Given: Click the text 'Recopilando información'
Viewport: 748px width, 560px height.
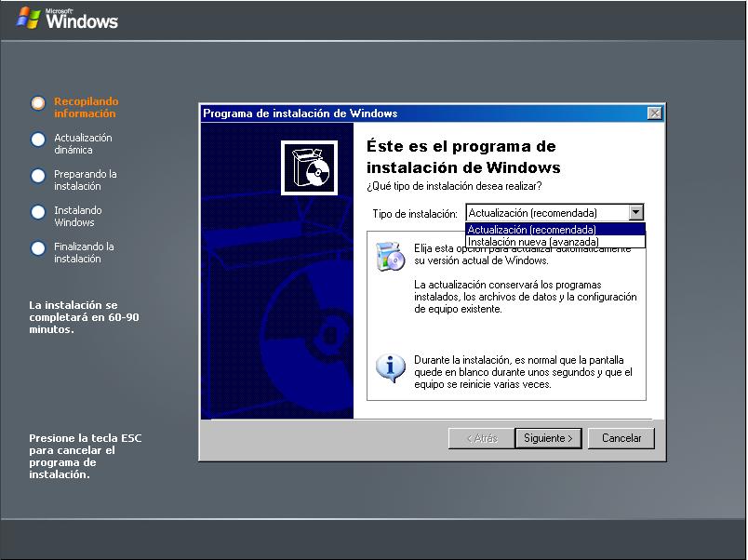Looking at the screenshot, I should (86, 107).
